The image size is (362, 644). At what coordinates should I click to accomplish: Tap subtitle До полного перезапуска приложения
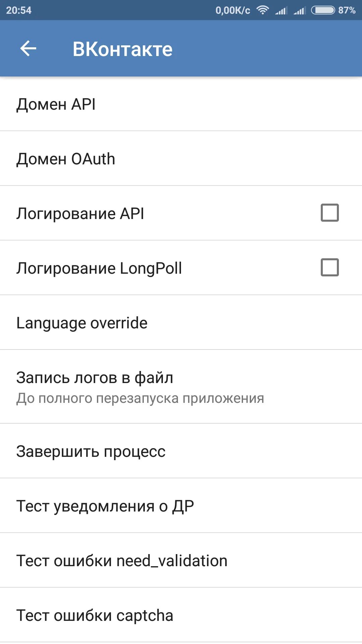point(140,398)
